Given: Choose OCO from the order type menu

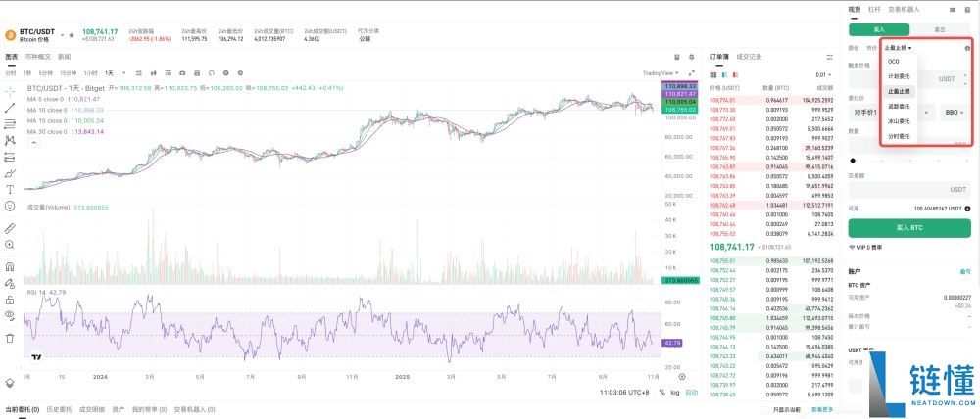Looking at the screenshot, I should pos(893,61).
